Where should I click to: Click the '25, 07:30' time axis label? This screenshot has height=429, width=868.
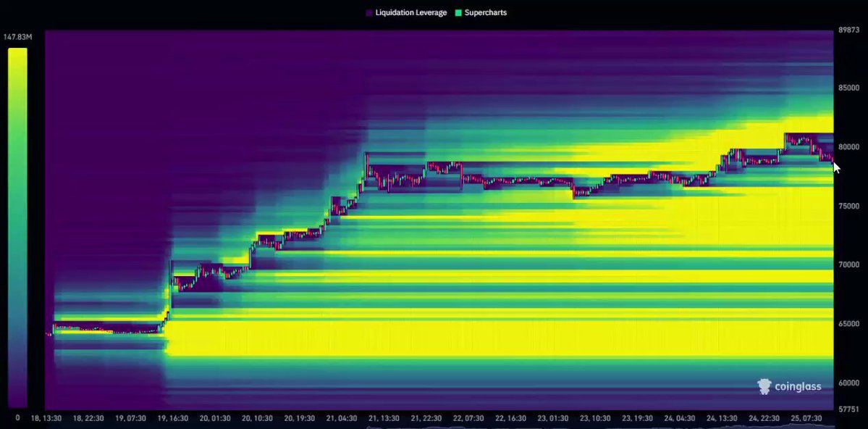(x=806, y=418)
